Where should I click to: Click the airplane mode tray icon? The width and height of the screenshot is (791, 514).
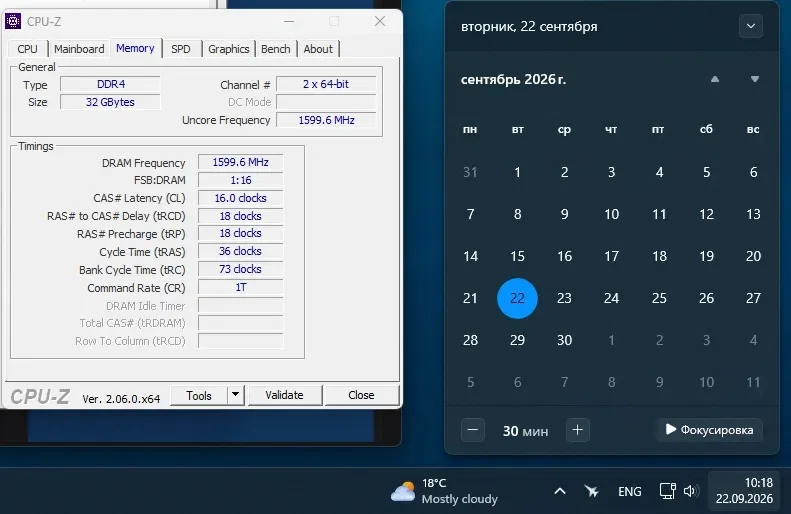(591, 491)
